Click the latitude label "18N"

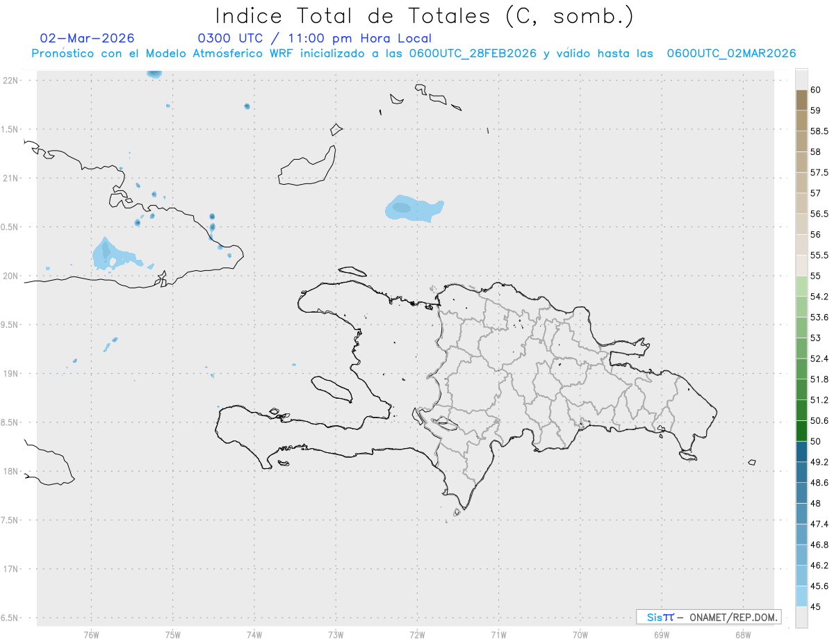point(10,471)
